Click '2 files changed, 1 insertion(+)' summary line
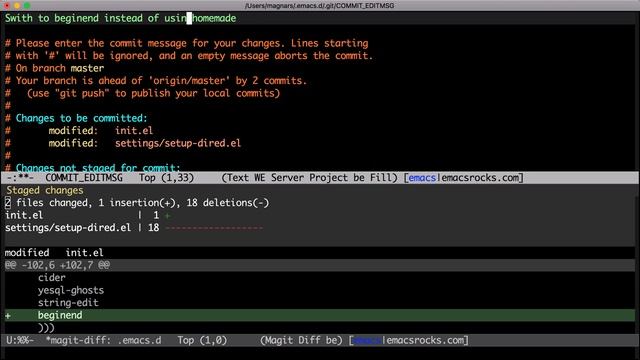The image size is (640, 360). click(x=137, y=203)
